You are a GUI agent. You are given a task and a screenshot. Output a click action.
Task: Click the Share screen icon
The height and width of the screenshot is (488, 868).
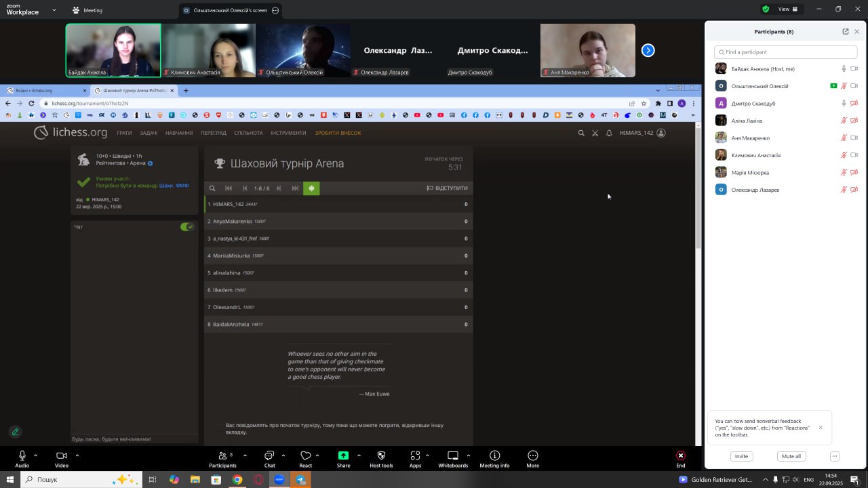(343, 455)
